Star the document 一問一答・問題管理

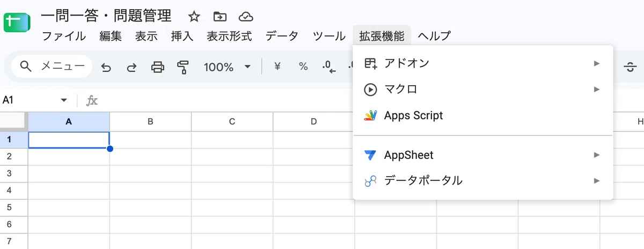(194, 17)
